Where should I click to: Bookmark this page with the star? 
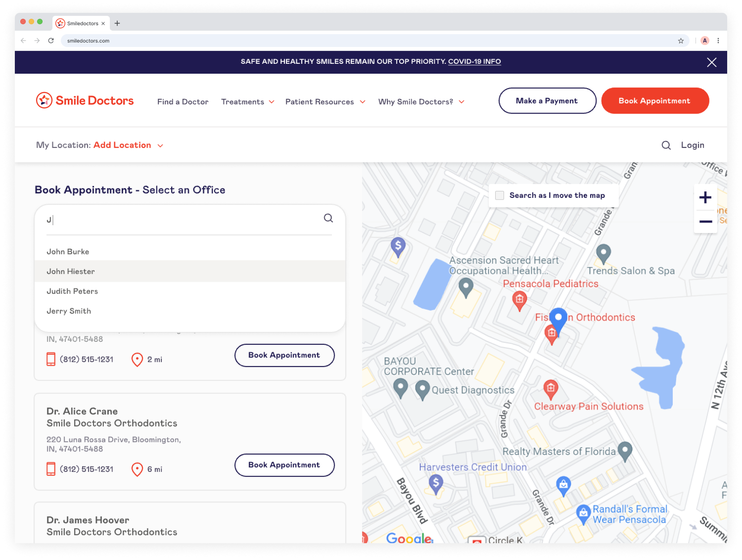pyautogui.click(x=681, y=41)
